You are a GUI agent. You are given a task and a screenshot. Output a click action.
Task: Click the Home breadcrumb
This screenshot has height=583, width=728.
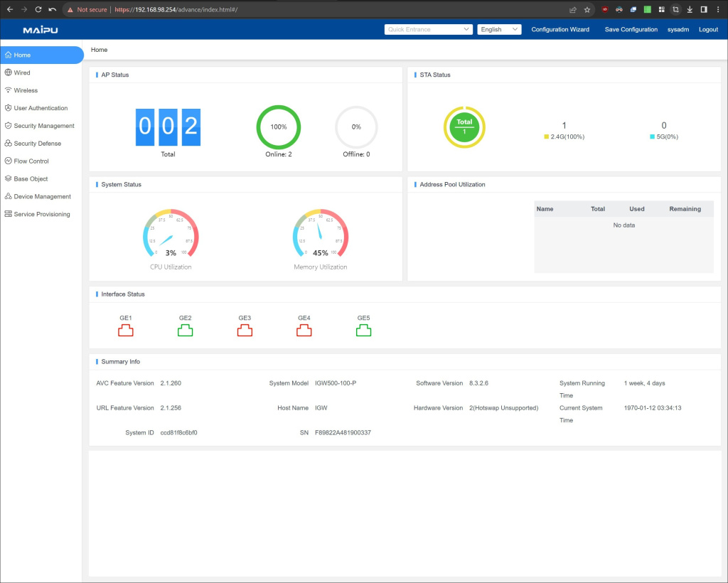point(99,50)
